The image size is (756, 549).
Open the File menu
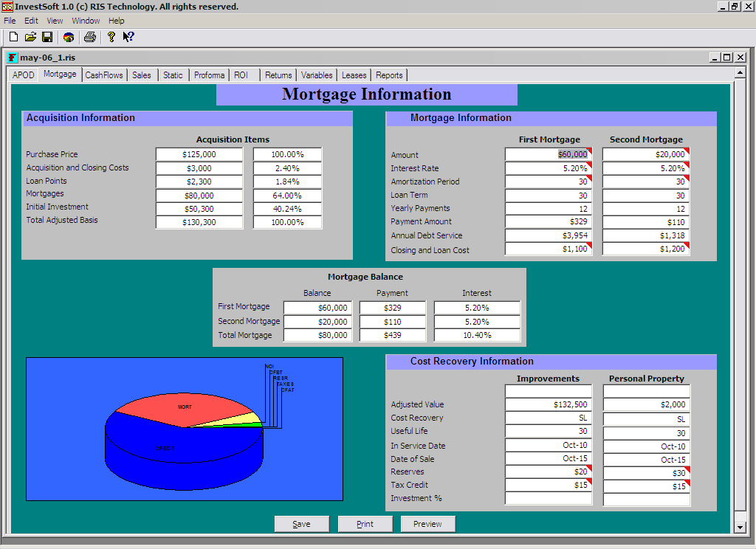(10, 21)
